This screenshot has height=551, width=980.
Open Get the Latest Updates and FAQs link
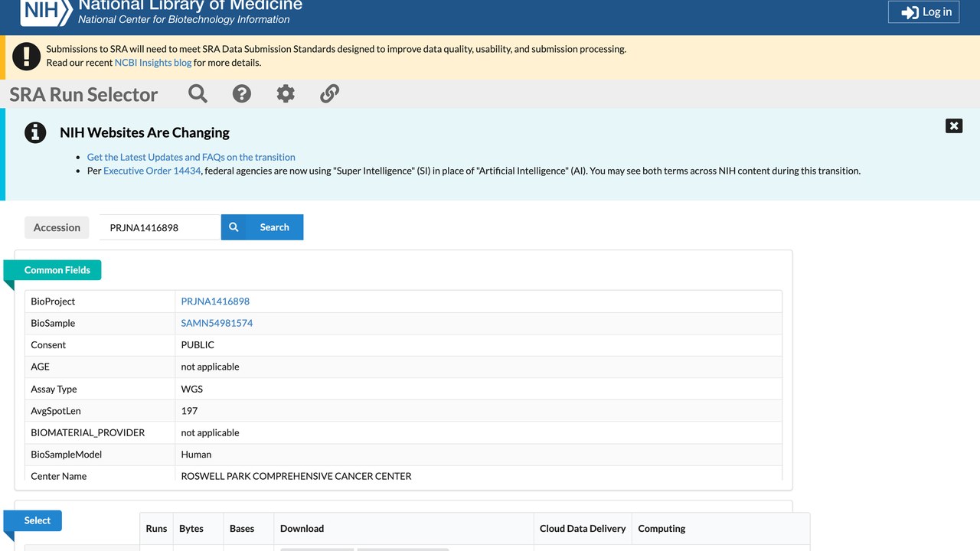191,157
